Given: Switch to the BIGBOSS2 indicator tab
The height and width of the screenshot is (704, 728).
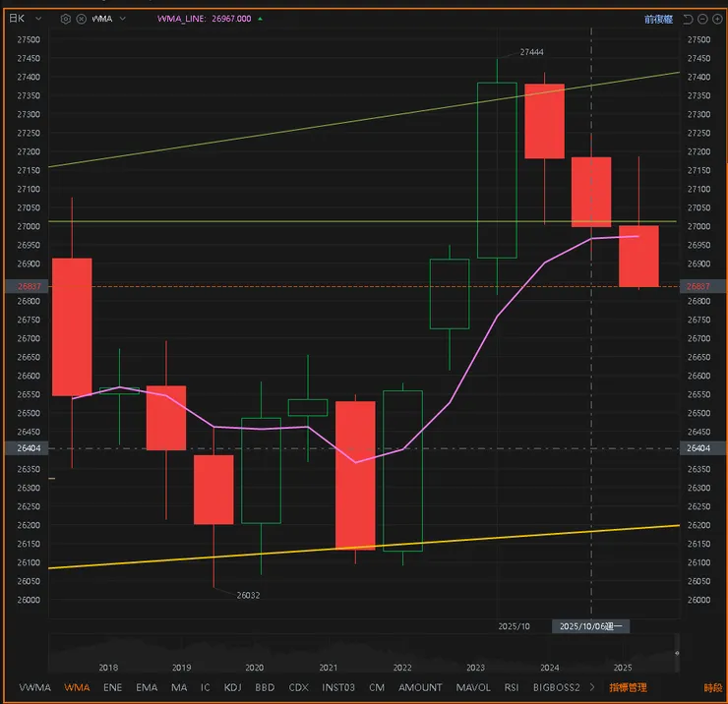Looking at the screenshot, I should pos(556,687).
